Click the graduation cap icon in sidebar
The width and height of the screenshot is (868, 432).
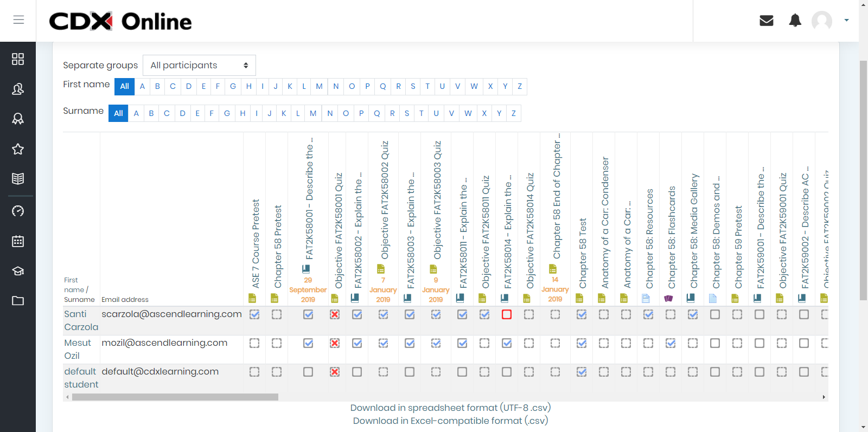pyautogui.click(x=18, y=271)
